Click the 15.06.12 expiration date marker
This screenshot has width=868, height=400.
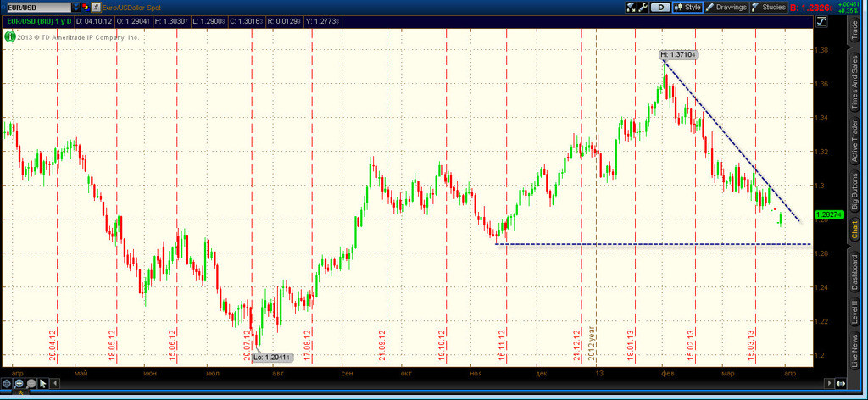pos(172,345)
